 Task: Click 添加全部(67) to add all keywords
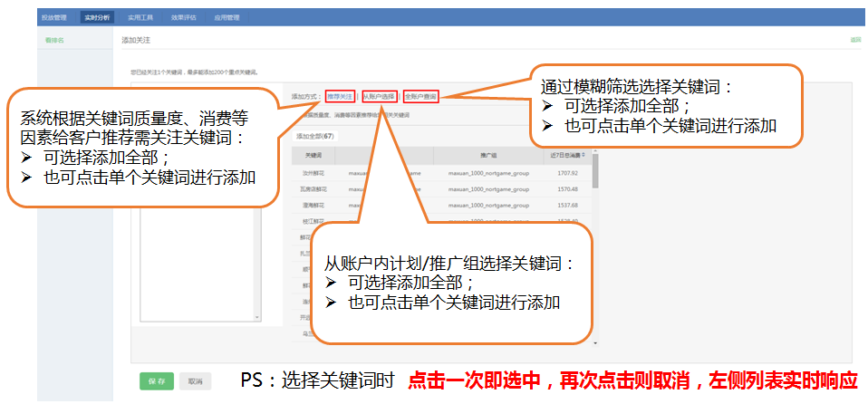pos(315,137)
